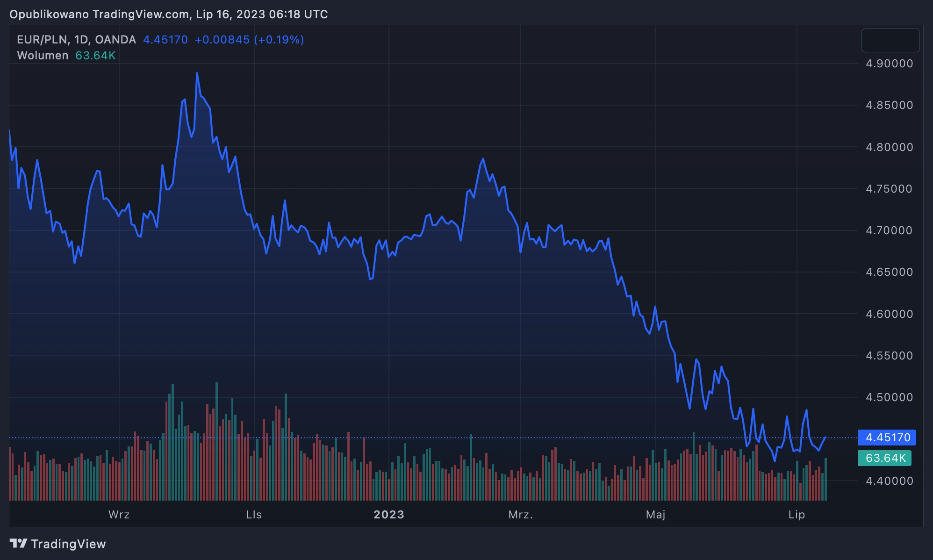
Task: Click the 4.90000 price axis label
Action: pos(890,64)
